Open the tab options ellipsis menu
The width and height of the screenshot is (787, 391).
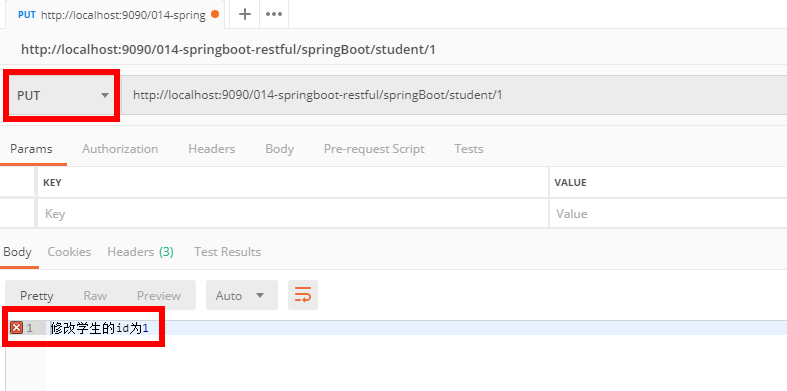274,14
